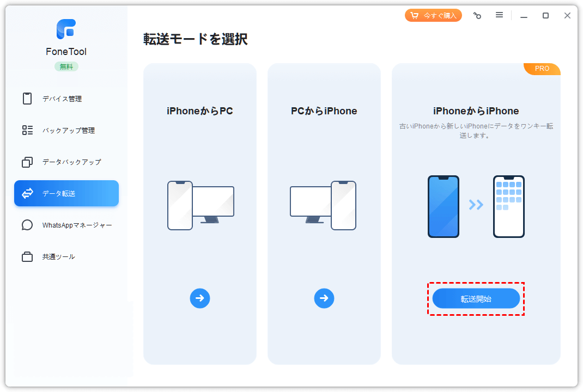Screen dimensions: 583x392
Task: Click the 今すぐ購入 purchase button
Action: point(433,16)
